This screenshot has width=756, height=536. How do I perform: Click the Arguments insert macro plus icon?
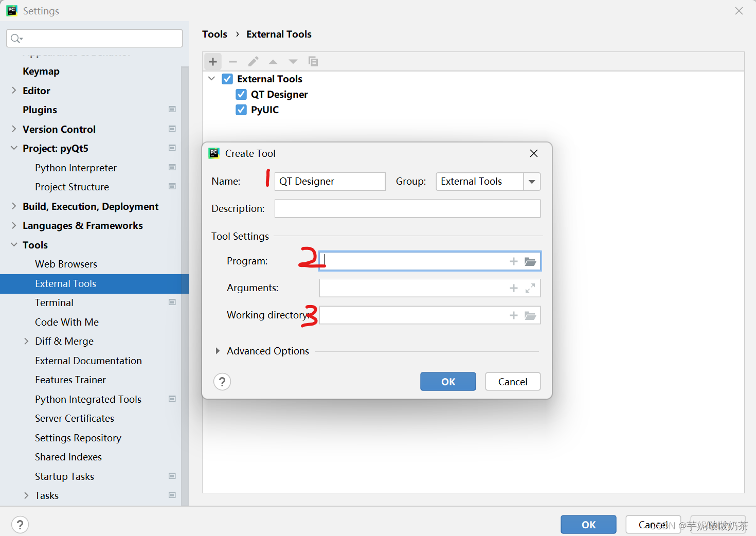513,288
